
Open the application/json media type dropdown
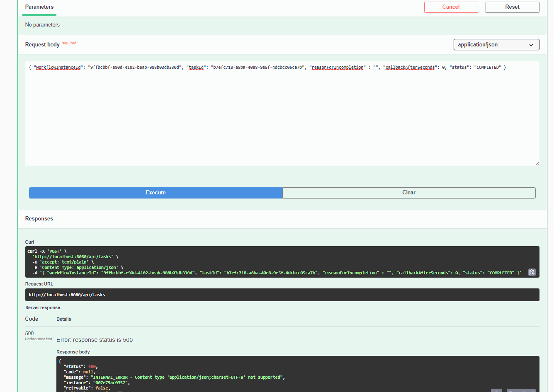click(x=496, y=44)
